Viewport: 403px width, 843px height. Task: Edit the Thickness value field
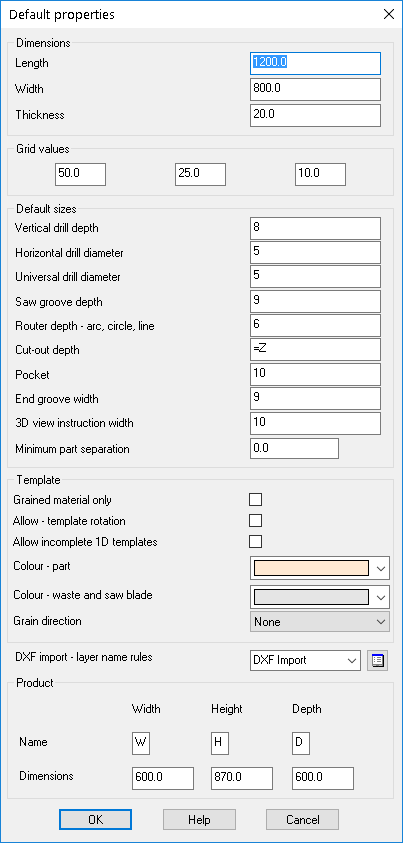point(315,115)
